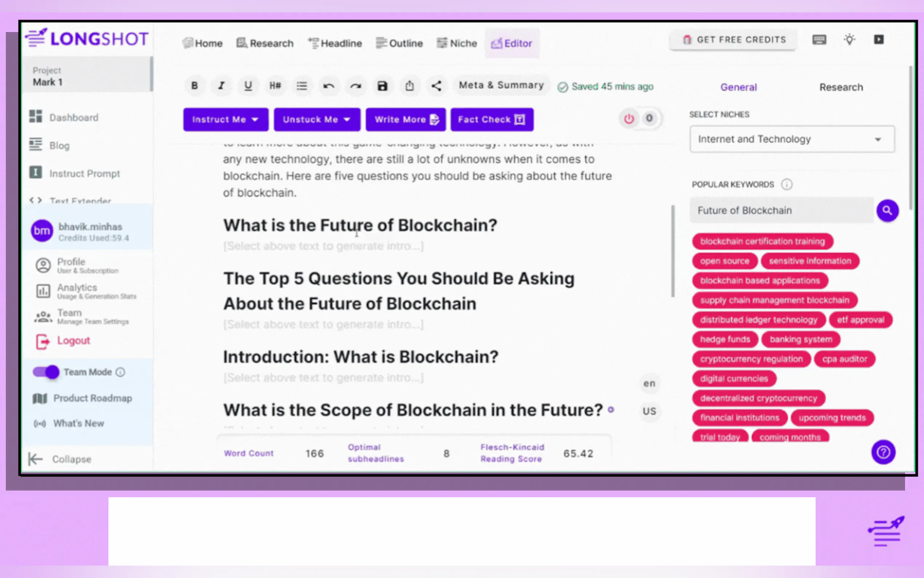Open the keyboard shortcuts icon
This screenshot has width=924, height=578.
click(819, 40)
